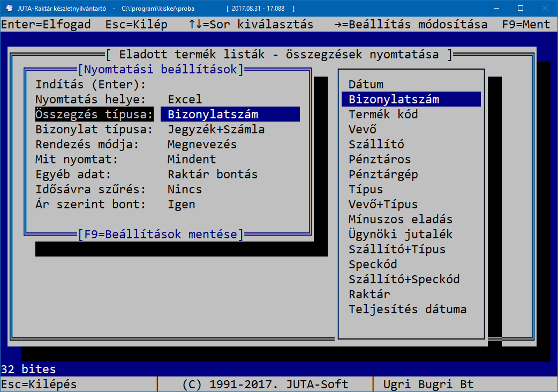Pick Ügynöki jutalék from the list
This screenshot has height=392, width=558.
tap(400, 235)
